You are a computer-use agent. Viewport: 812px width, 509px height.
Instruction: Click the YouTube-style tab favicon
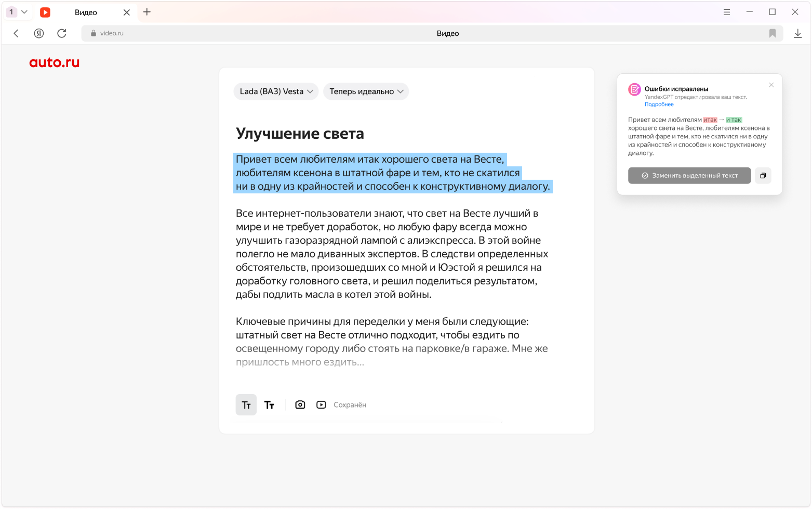(45, 12)
